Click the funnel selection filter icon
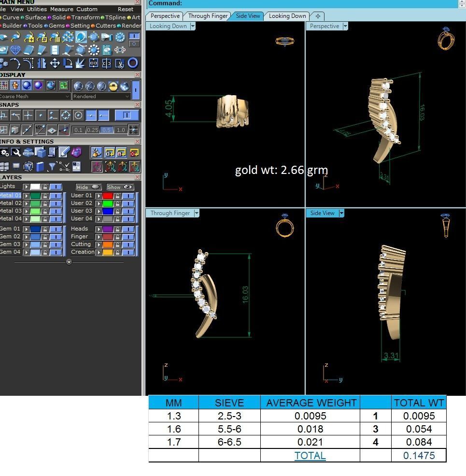Viewport: 466px width, 476px height. coord(52,166)
